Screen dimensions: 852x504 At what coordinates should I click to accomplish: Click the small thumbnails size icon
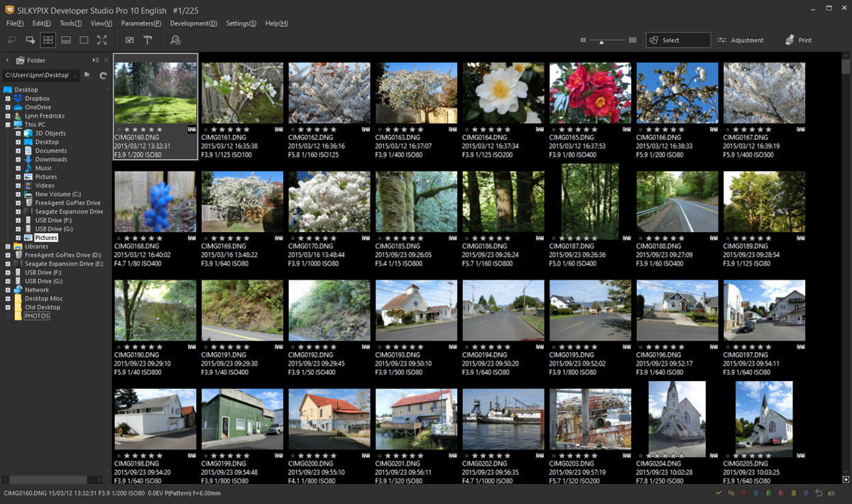(x=583, y=40)
